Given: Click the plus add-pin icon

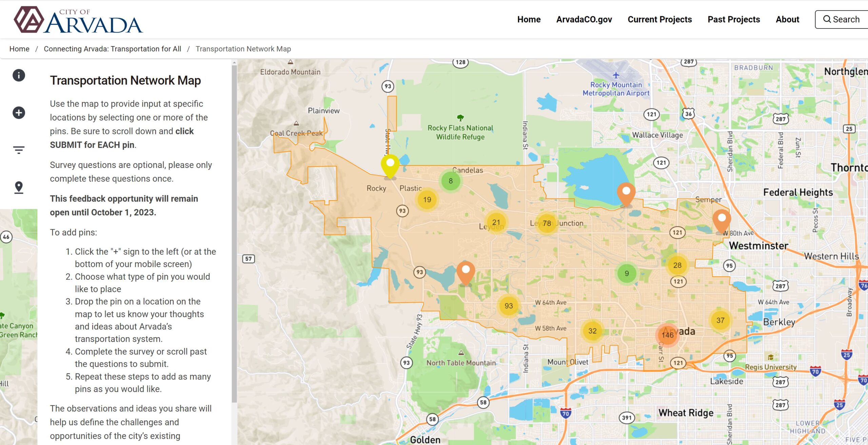Looking at the screenshot, I should [x=19, y=113].
